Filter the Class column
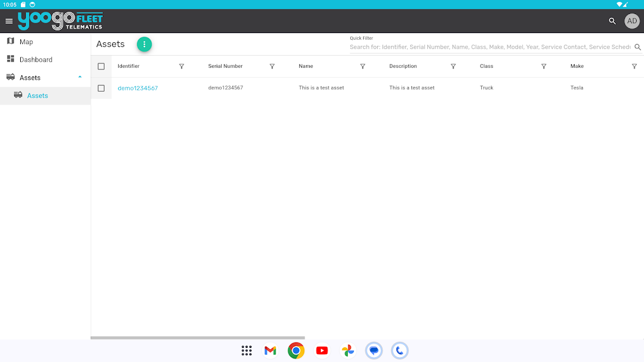 (544, 66)
